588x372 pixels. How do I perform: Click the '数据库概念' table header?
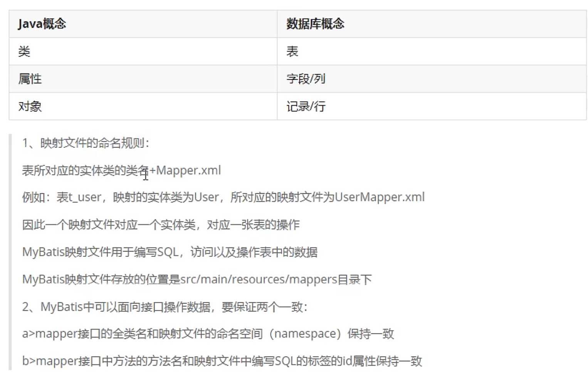432,24
